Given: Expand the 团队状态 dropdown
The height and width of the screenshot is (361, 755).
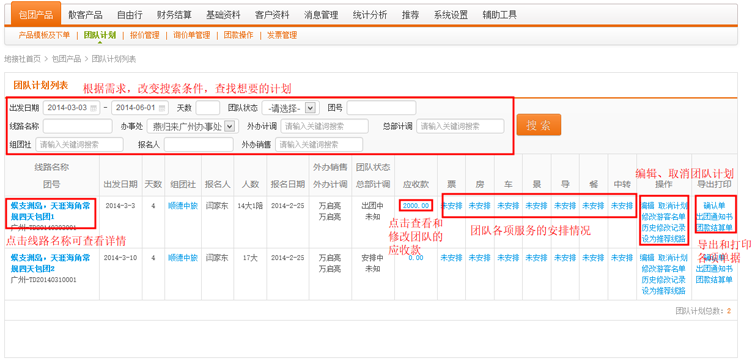Looking at the screenshot, I should (311, 108).
